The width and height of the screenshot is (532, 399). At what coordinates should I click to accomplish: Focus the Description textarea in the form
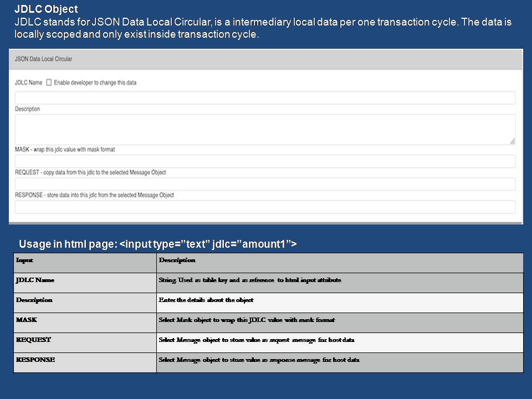coord(265,129)
